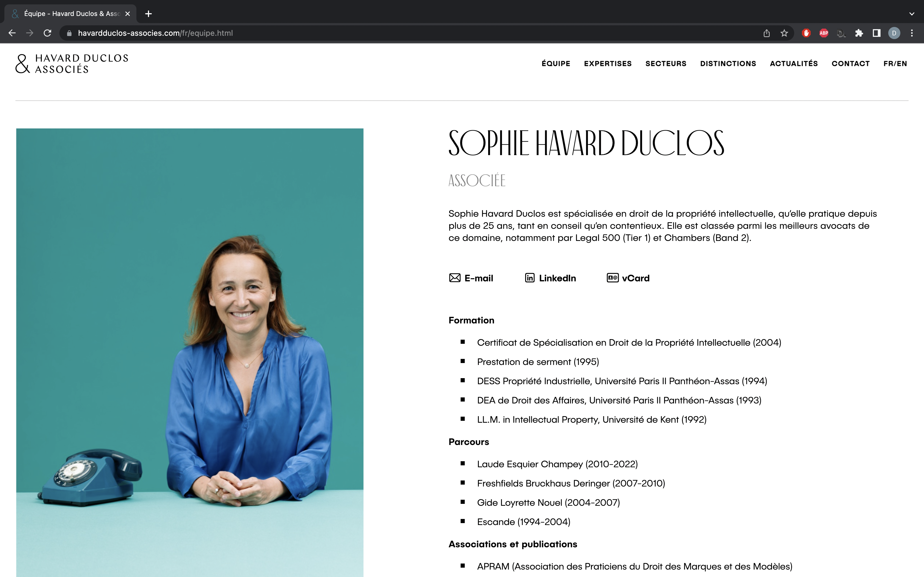Open the Extensions puzzle piece menu
This screenshot has height=577, width=924.
coord(859,33)
